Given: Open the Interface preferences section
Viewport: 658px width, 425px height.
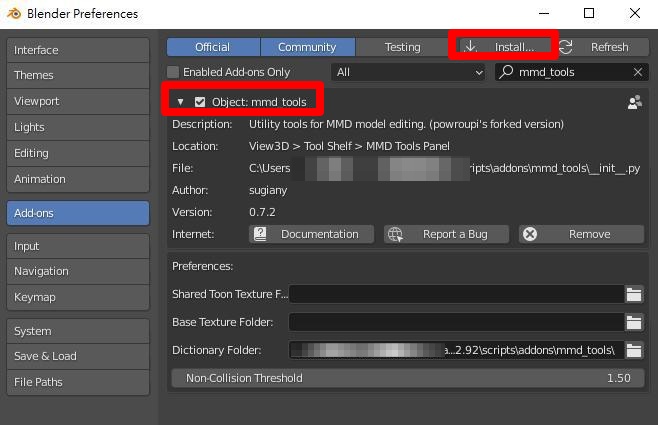Looking at the screenshot, I should [x=78, y=50].
